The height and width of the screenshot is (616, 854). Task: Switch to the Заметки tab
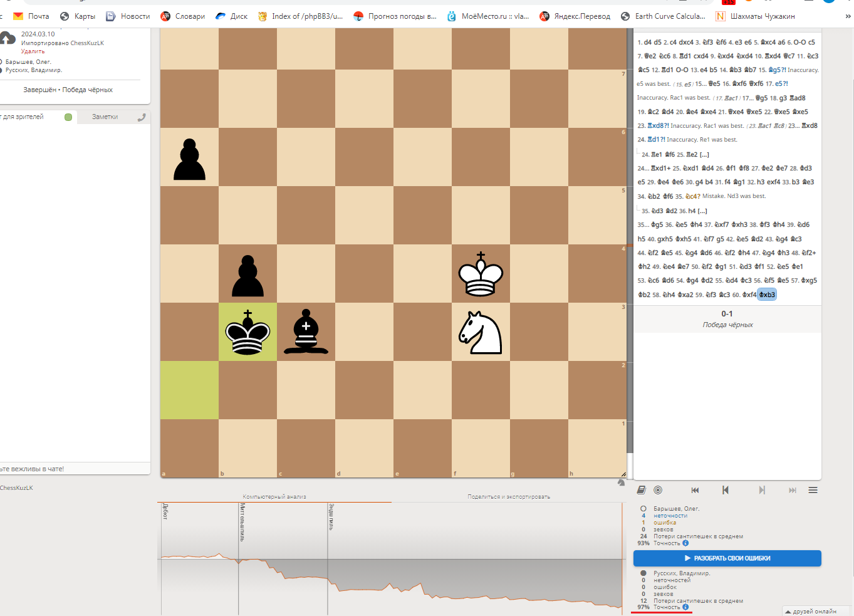point(105,117)
